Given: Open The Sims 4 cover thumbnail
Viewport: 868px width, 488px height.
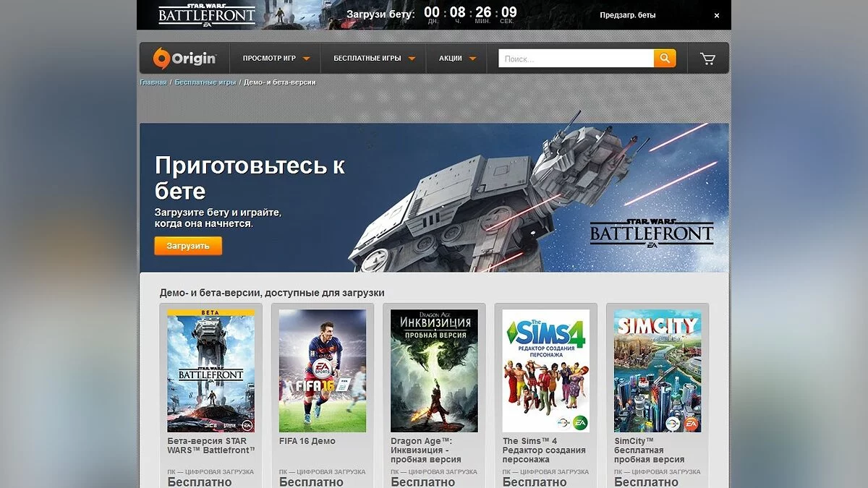Looking at the screenshot, I should tap(546, 371).
